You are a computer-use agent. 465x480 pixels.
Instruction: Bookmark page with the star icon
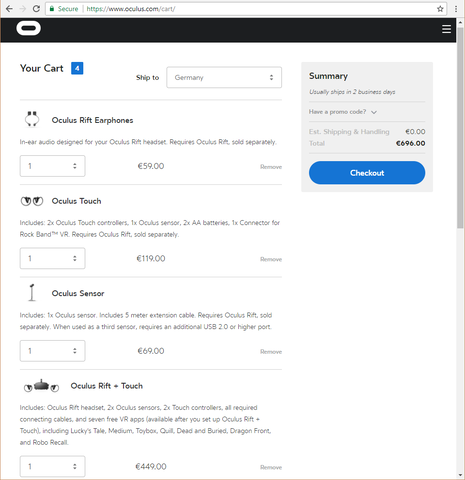tap(440, 9)
